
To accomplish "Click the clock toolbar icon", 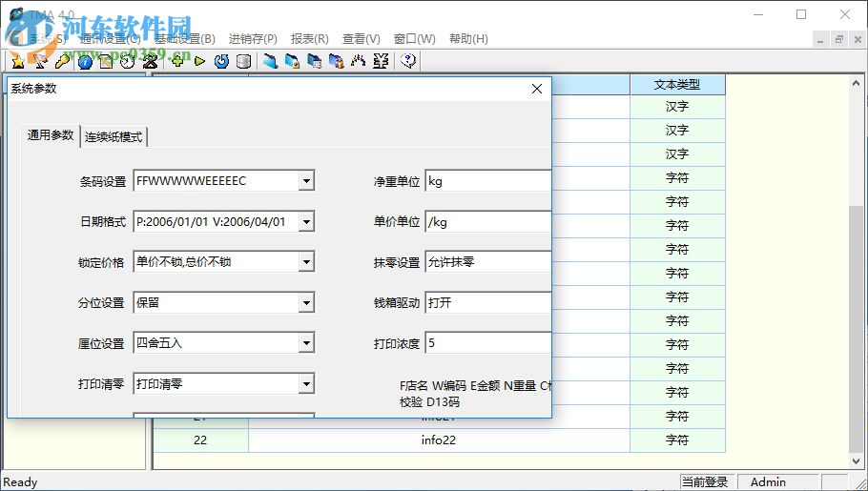I will pyautogui.click(x=128, y=61).
